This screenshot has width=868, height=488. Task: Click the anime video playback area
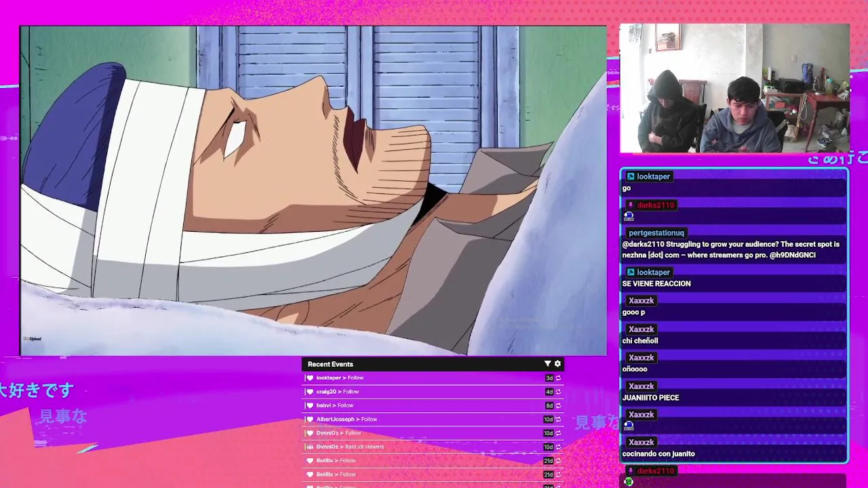(313, 190)
